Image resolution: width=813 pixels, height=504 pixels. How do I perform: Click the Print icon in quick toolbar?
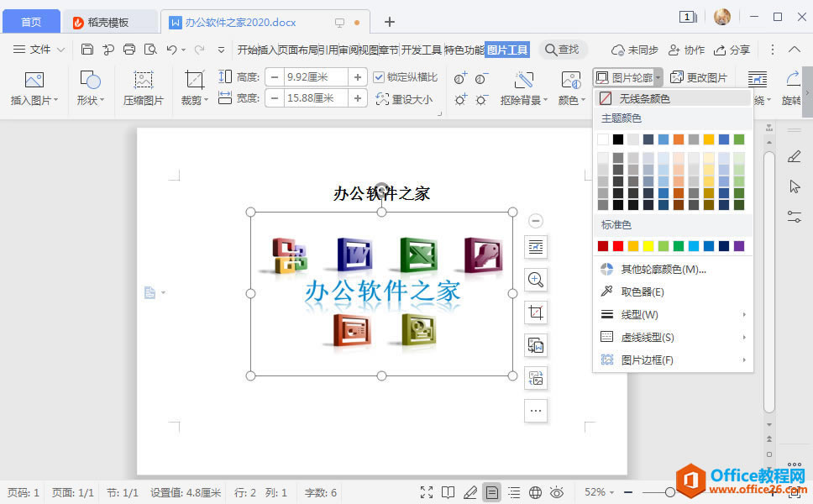point(129,50)
